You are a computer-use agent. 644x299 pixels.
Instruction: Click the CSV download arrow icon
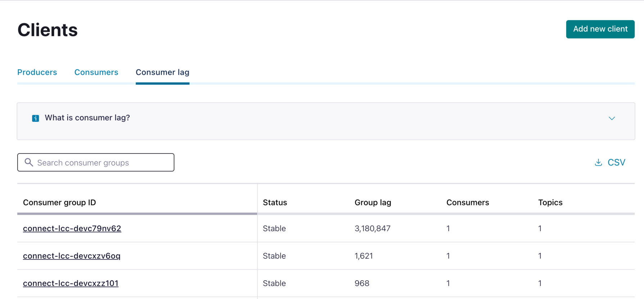point(598,162)
